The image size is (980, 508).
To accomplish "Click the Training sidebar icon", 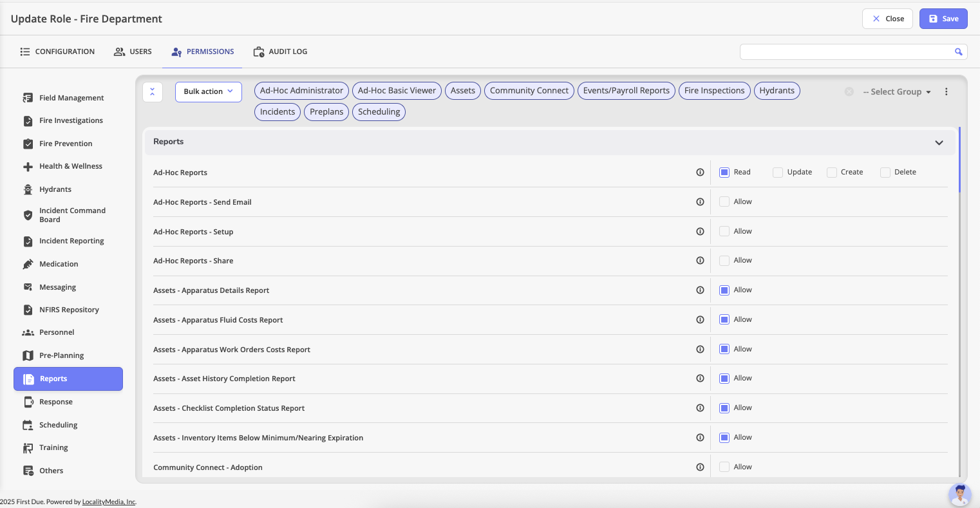I will (28, 447).
